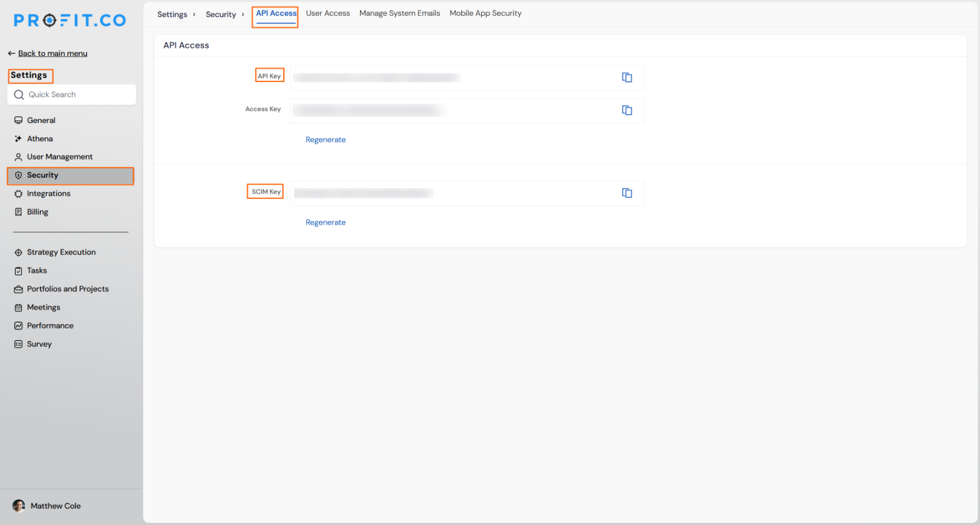Image resolution: width=980 pixels, height=525 pixels.
Task: Click the blurred SCIM Key field
Action: pos(467,193)
